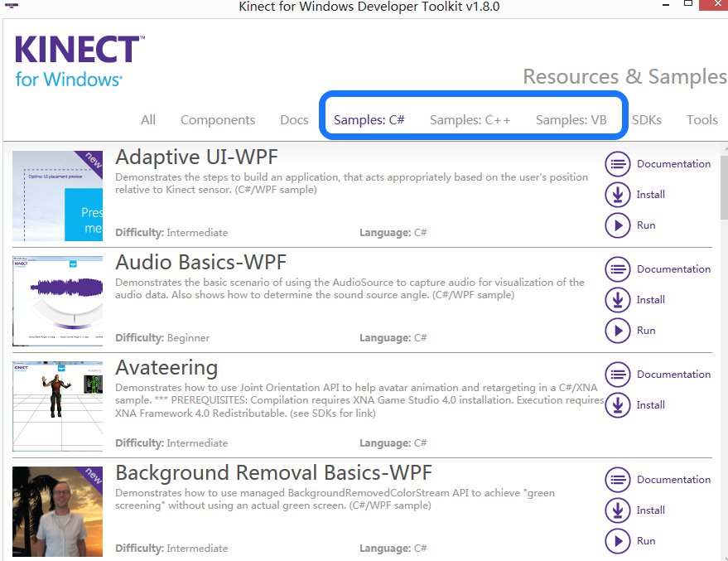Open the Samples: VB tab
The image size is (728, 561).
pos(571,120)
